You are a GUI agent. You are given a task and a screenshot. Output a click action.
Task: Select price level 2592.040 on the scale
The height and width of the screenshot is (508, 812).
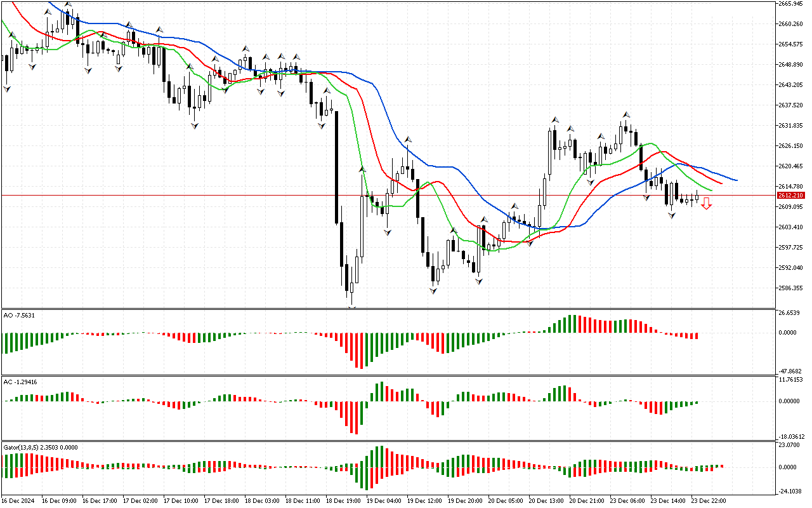(x=790, y=268)
